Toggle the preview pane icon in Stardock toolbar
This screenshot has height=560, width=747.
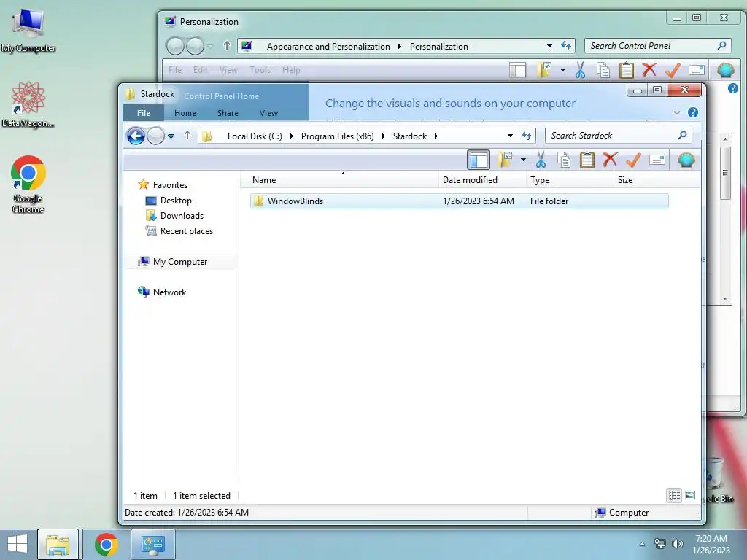479,160
